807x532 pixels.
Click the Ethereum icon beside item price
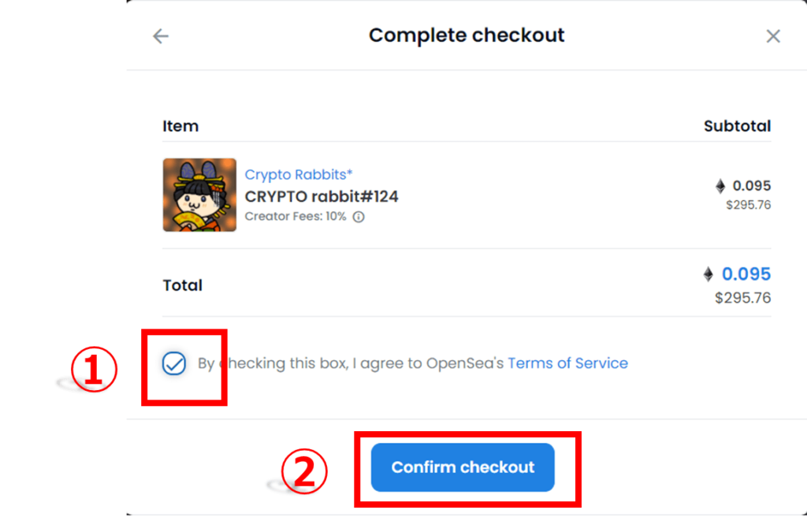[x=720, y=186]
